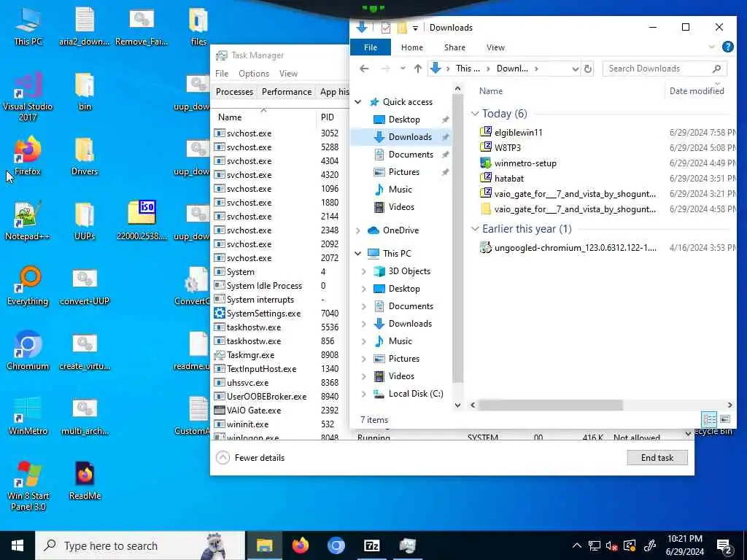Image resolution: width=747 pixels, height=560 pixels.
Task: Open the Explorer File tab
Action: click(370, 47)
